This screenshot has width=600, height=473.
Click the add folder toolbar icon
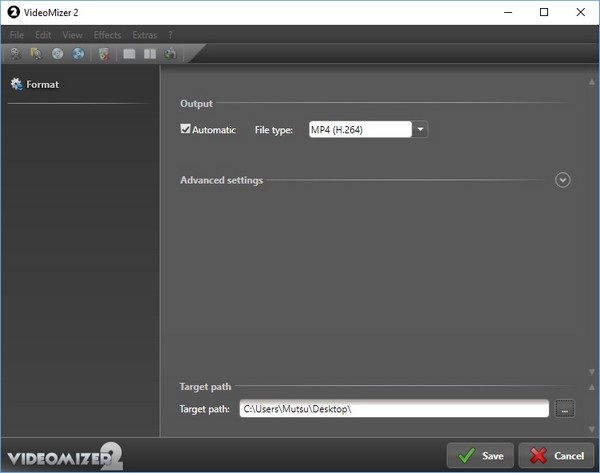[x=36, y=54]
